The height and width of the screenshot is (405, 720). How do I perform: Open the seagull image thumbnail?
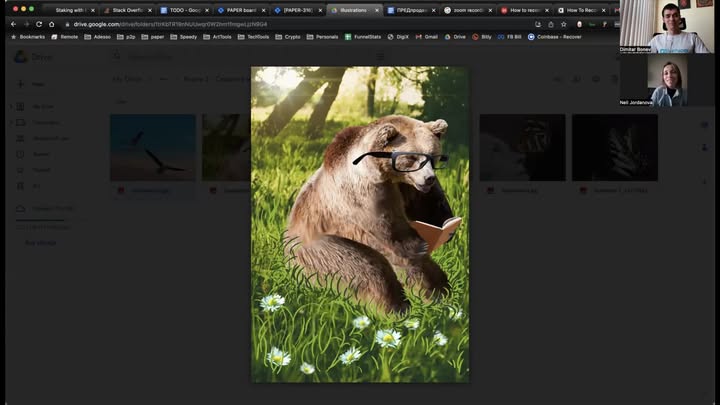point(153,147)
